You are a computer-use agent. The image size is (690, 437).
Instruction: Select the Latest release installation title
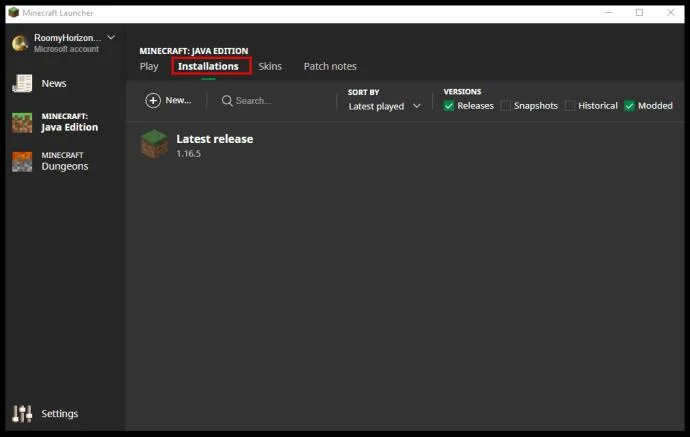tap(215, 139)
